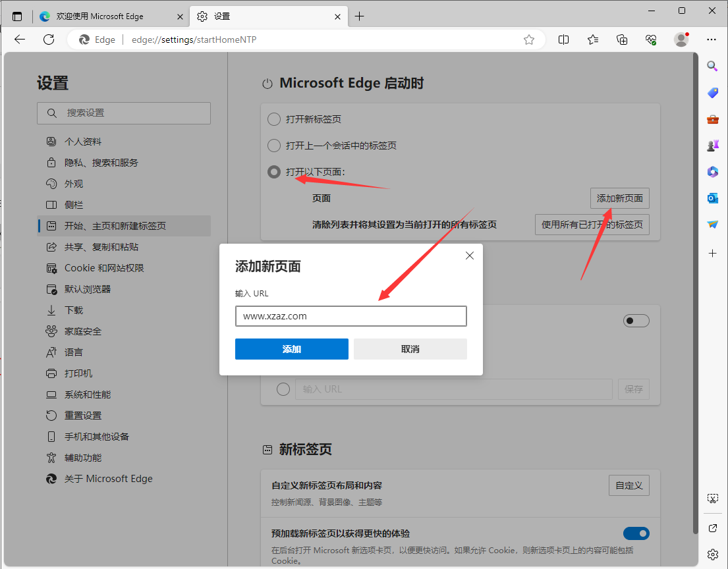The height and width of the screenshot is (569, 728).
Task: Open 外观 settings section
Action: point(123,184)
